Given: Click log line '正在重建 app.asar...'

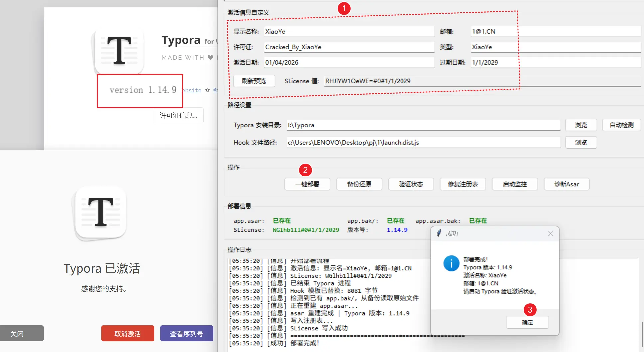Looking at the screenshot, I should 293,306.
